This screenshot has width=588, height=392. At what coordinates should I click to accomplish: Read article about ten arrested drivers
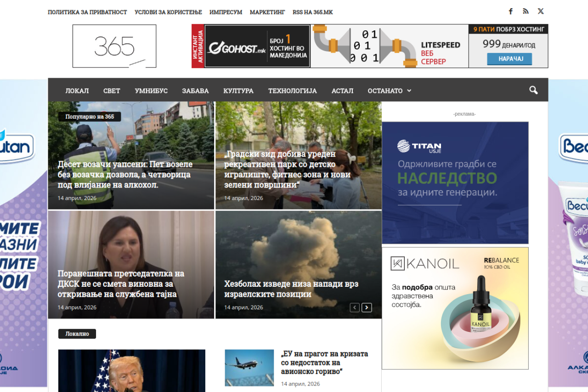pyautogui.click(x=125, y=175)
